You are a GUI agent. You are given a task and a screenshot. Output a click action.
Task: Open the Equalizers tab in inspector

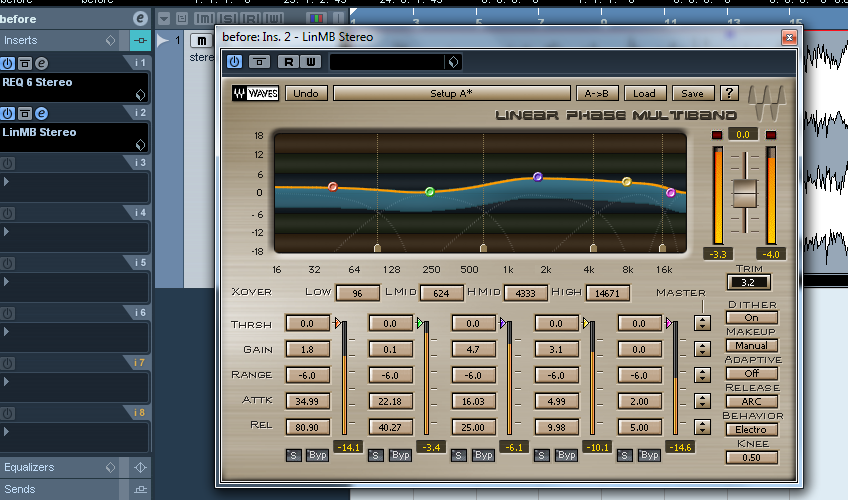(x=29, y=468)
